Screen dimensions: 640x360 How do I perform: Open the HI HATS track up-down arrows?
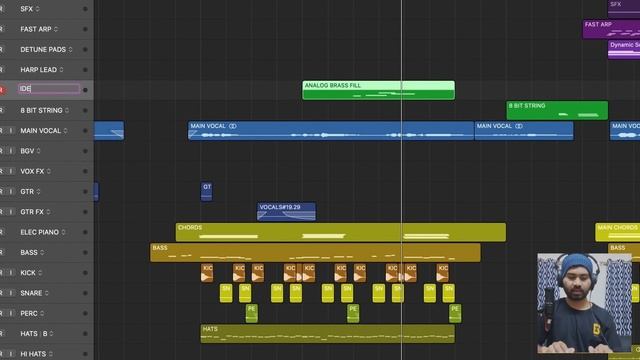tap(51, 354)
